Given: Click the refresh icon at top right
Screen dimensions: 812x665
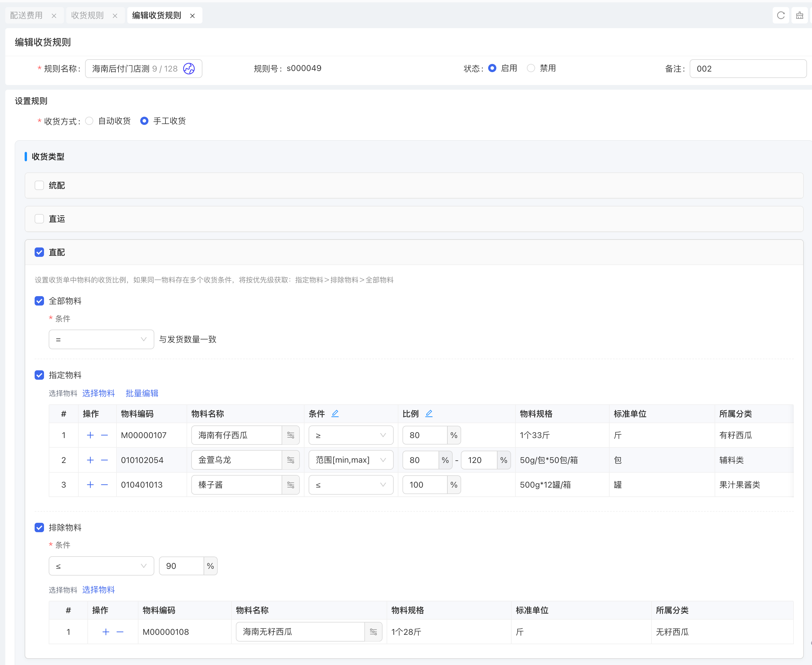Looking at the screenshot, I should point(781,15).
